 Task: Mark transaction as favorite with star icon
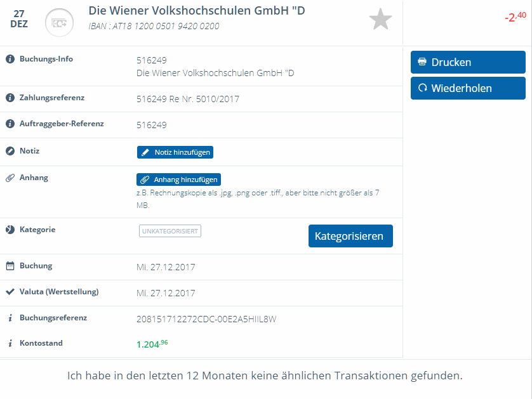point(380,19)
